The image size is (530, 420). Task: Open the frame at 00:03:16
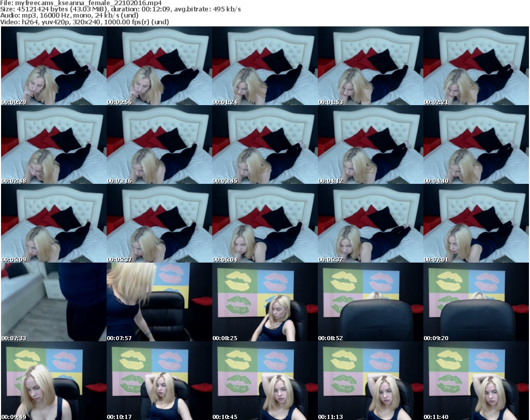point(159,144)
